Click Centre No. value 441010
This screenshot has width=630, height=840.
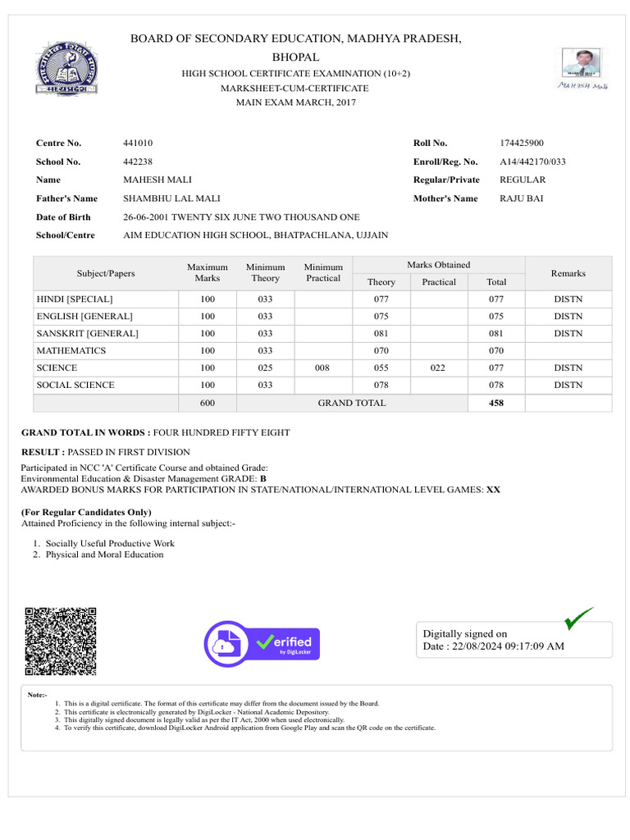click(x=138, y=143)
